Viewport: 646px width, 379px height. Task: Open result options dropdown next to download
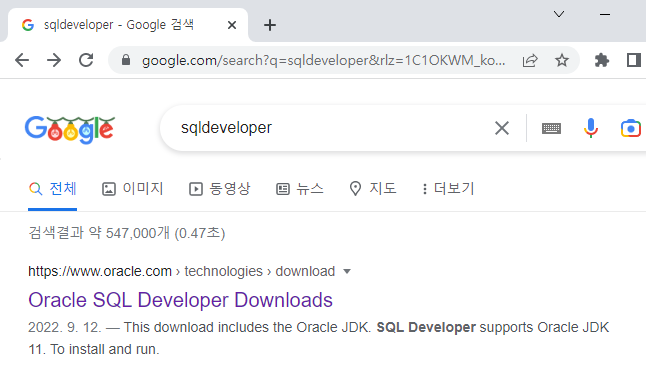click(x=347, y=271)
